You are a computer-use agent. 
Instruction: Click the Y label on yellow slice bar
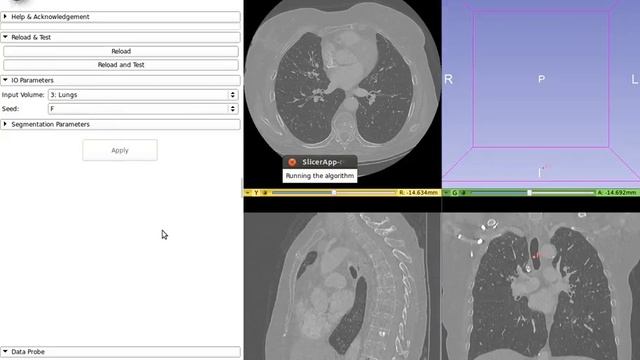click(256, 192)
